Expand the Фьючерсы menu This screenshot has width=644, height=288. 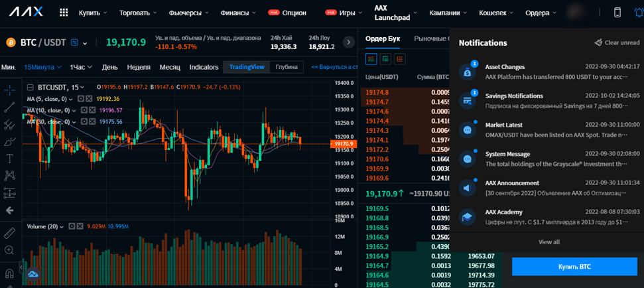(188, 13)
